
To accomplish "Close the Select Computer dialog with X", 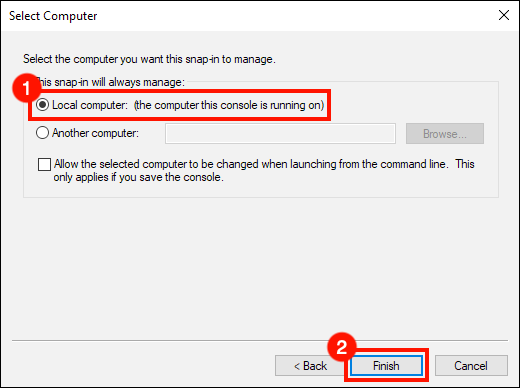I will pos(504,15).
